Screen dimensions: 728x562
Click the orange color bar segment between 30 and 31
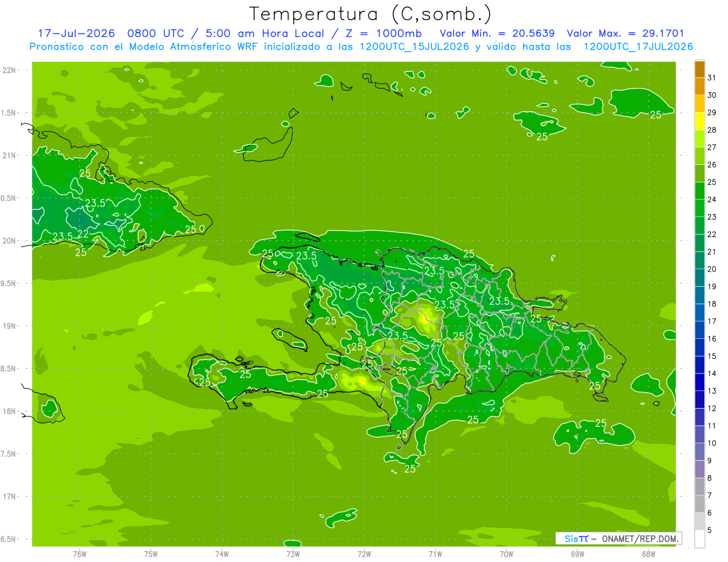point(699,87)
